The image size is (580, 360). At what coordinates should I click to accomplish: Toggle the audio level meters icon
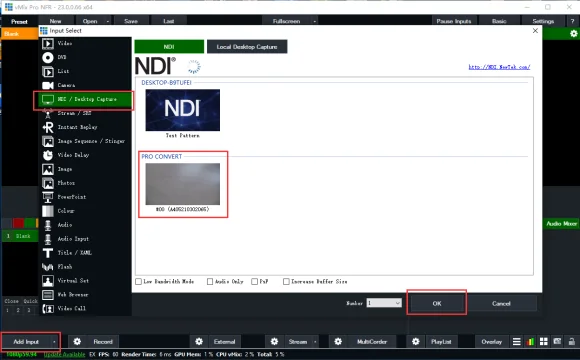(530, 342)
